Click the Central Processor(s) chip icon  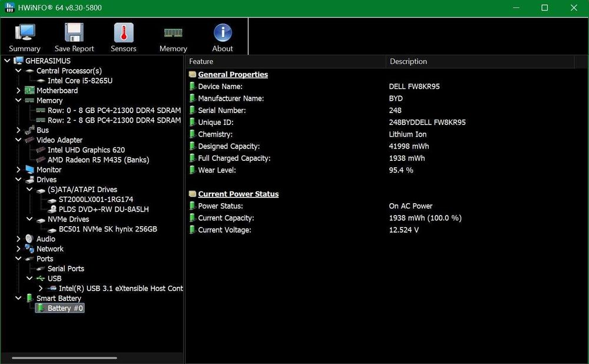[x=29, y=71]
